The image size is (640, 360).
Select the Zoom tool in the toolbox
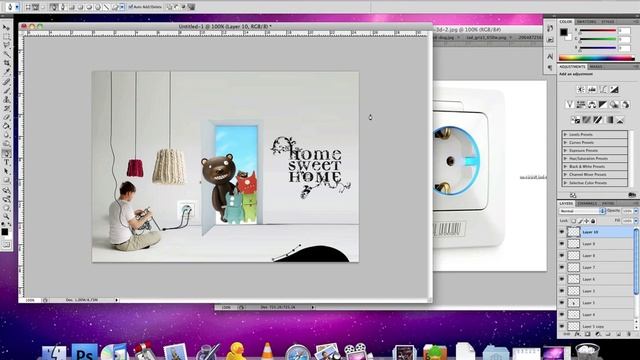coord(6,216)
